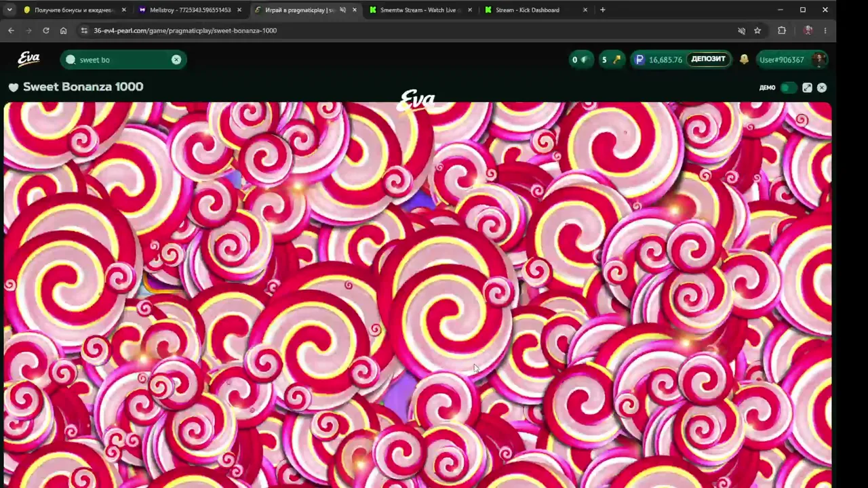The image size is (868, 488).
Task: Open the User#906367 account menu
Action: [x=791, y=60]
